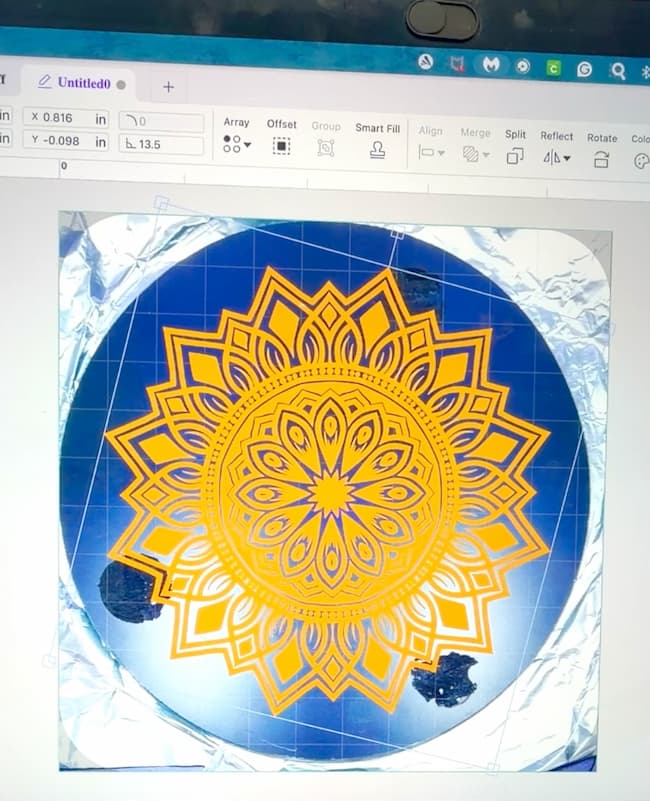Open the Grammarly G menu bar icon
Viewport: 650px width, 801px height.
(584, 69)
